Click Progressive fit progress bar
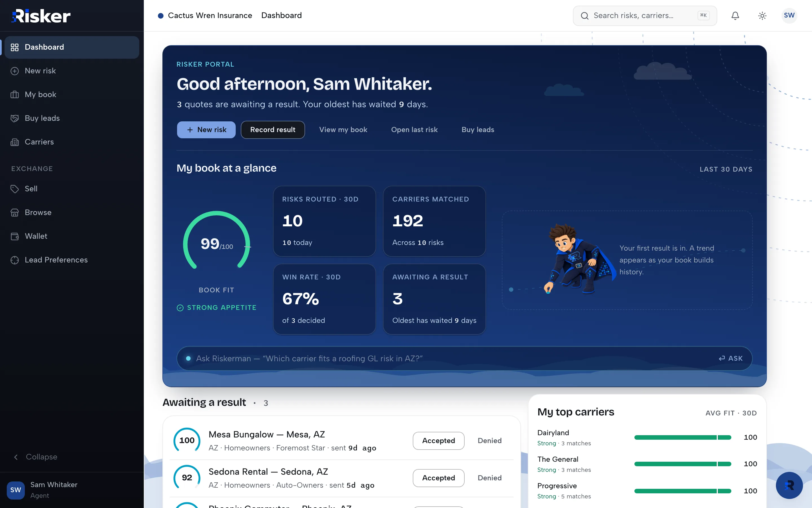Viewport: 812px width, 508px height. 683,491
